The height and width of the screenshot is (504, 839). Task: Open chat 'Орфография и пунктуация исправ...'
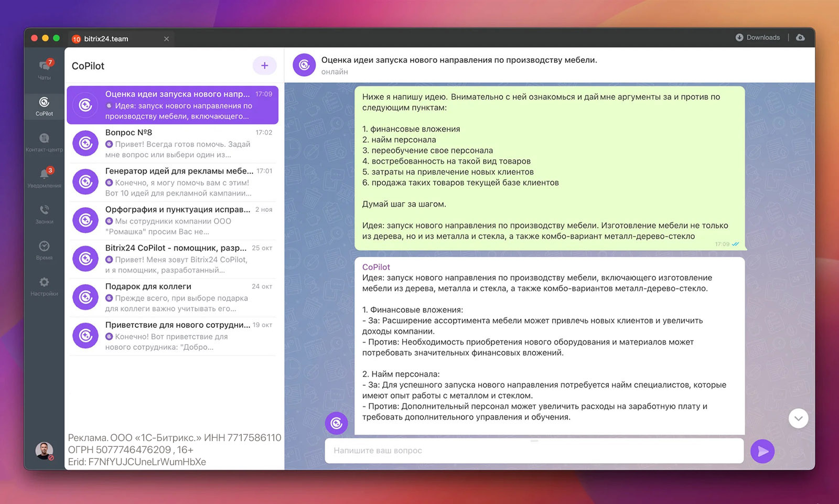(173, 220)
